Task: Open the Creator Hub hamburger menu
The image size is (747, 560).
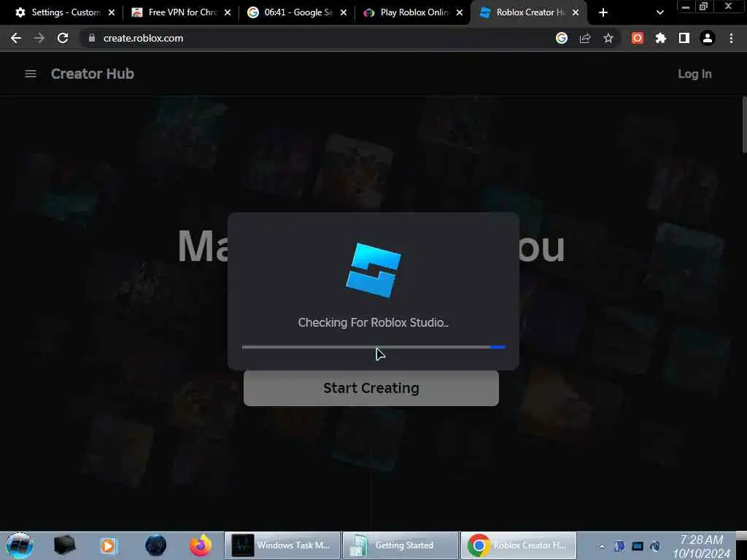Action: click(x=31, y=74)
